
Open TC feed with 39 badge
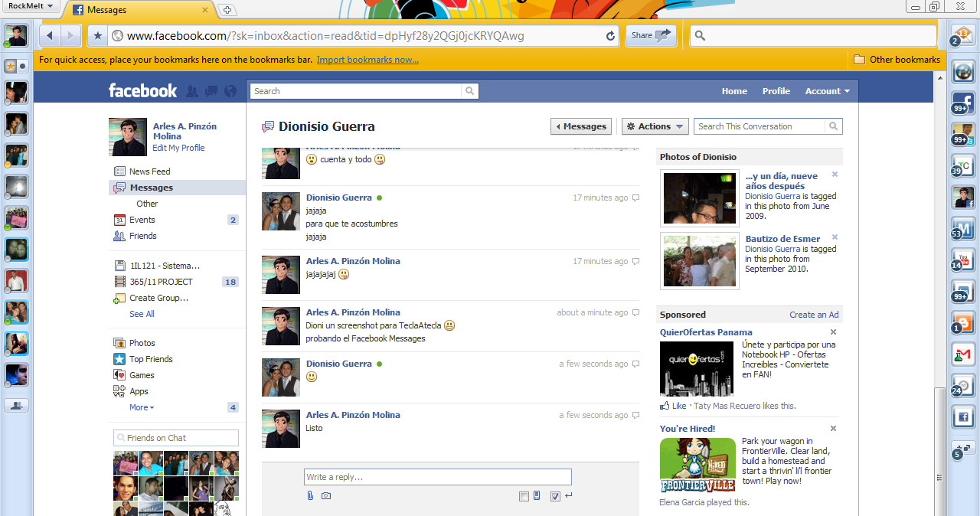pos(963,165)
